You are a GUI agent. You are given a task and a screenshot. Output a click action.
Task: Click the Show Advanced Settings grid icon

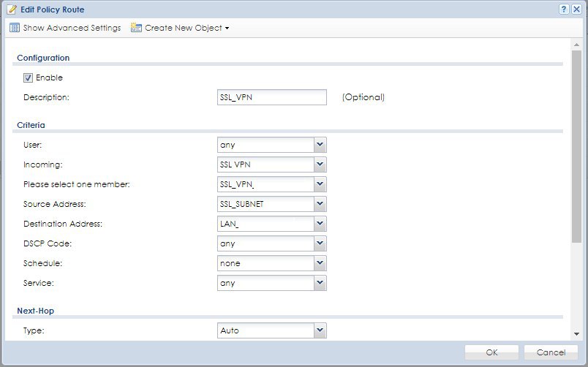pyautogui.click(x=14, y=28)
